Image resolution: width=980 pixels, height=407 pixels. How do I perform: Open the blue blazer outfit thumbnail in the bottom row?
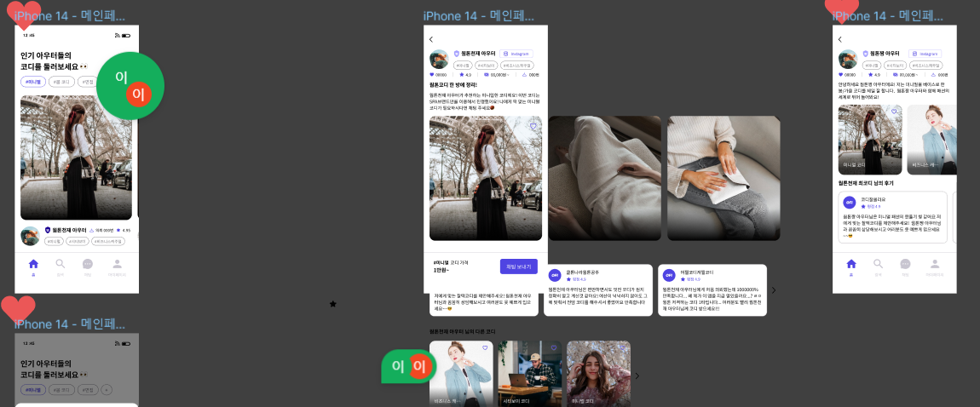click(x=461, y=373)
